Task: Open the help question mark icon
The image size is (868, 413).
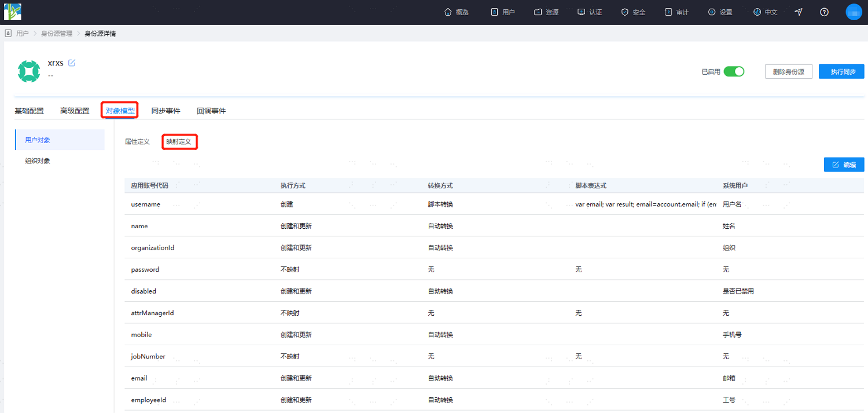Action: pyautogui.click(x=824, y=12)
